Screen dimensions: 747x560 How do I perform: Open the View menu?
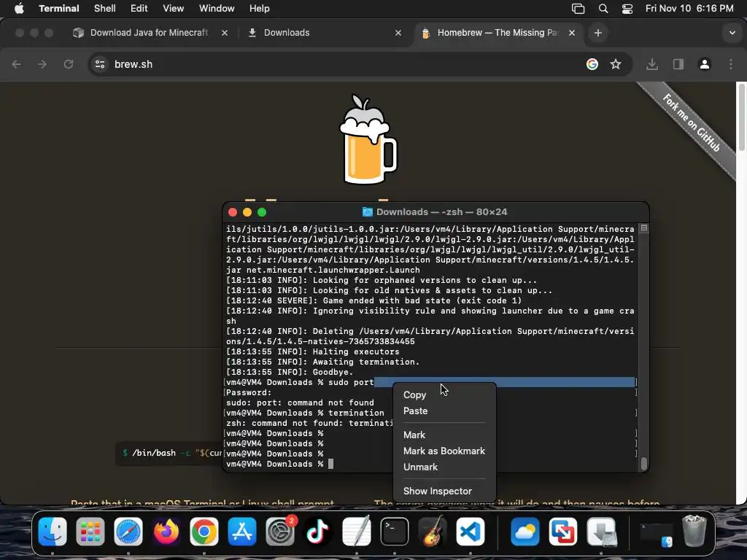pos(173,9)
